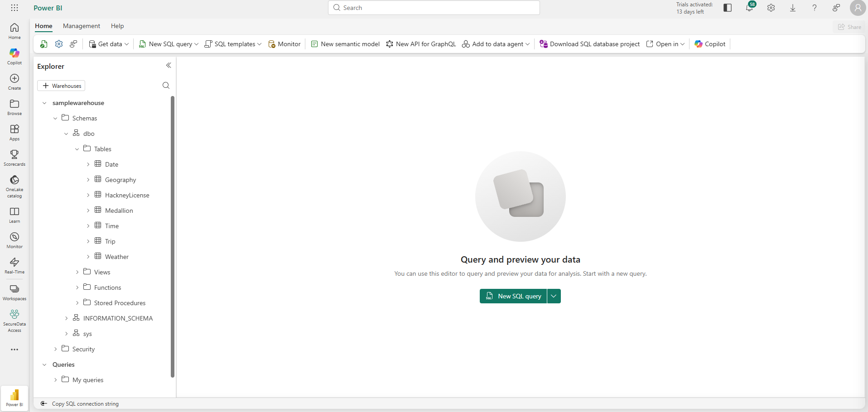
Task: Add Warehouses to the Explorer
Action: 61,86
